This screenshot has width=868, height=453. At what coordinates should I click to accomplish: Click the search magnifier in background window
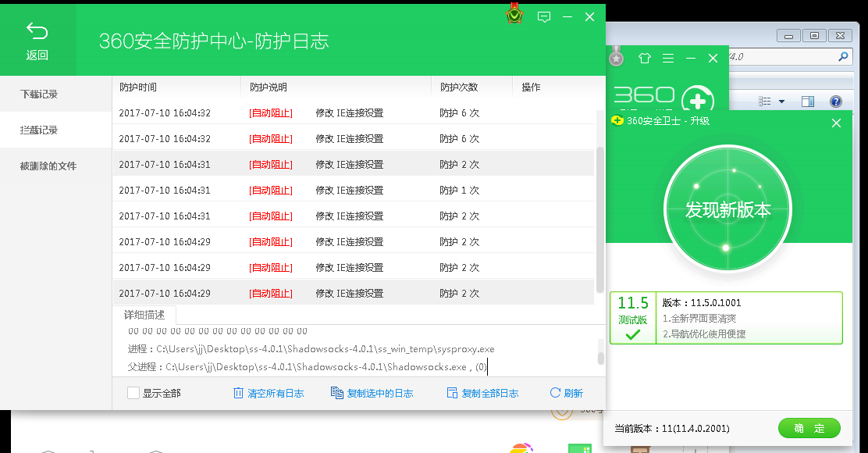843,56
